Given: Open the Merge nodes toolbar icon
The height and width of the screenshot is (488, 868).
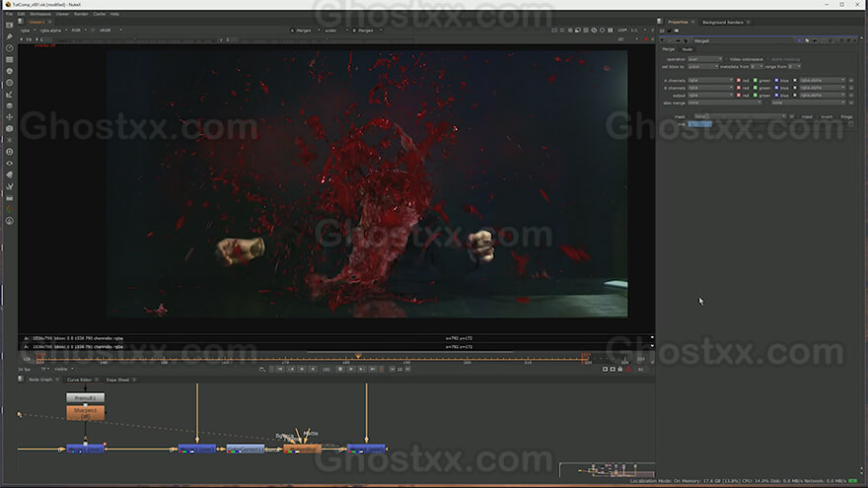Looking at the screenshot, I should coord(10,105).
